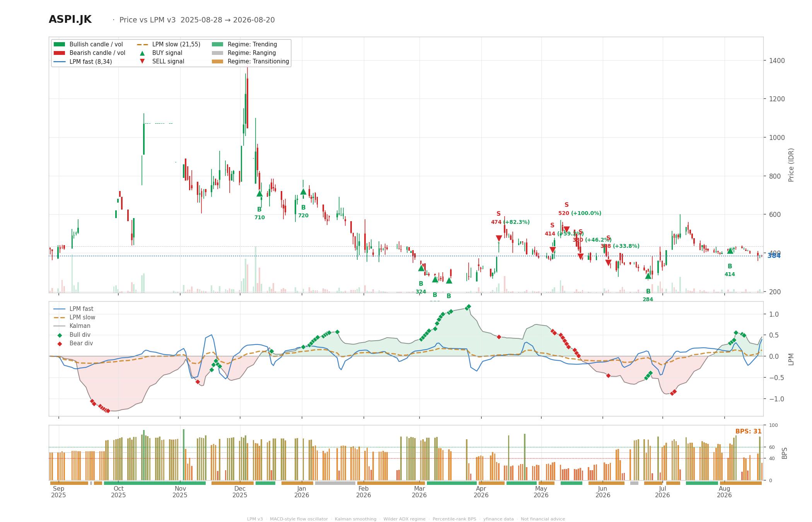
Task: Click the 'Apr 2026' month label
Action: pyautogui.click(x=481, y=492)
